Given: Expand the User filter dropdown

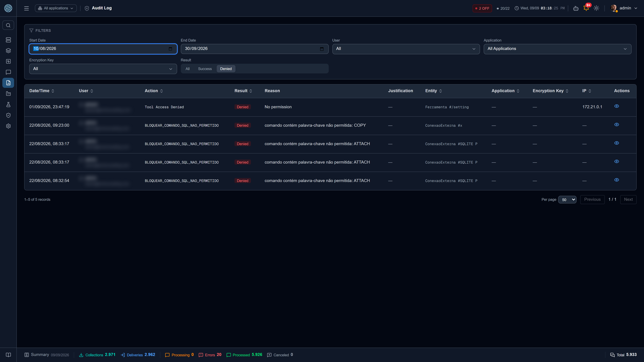Looking at the screenshot, I should [406, 49].
